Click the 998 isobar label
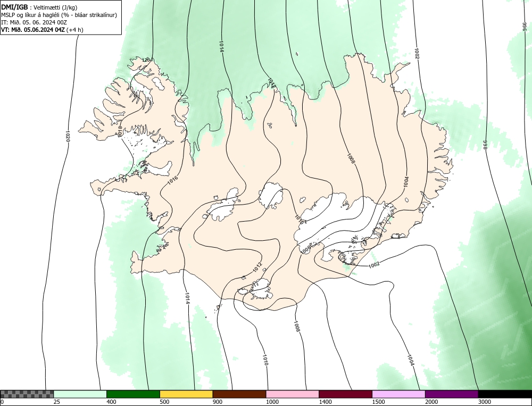Screen dimensions: 532x406 (x=485, y=145)
